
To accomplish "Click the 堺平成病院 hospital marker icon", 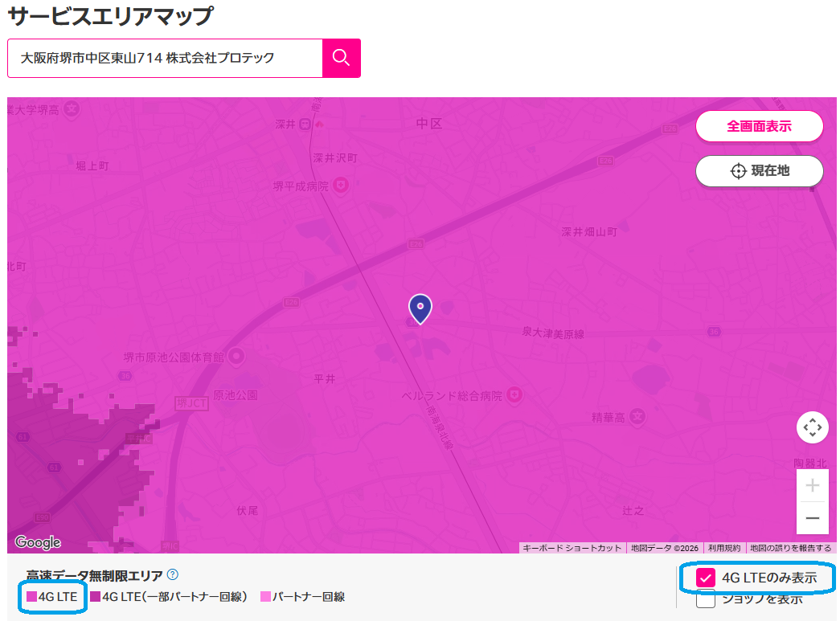I will tap(340, 186).
